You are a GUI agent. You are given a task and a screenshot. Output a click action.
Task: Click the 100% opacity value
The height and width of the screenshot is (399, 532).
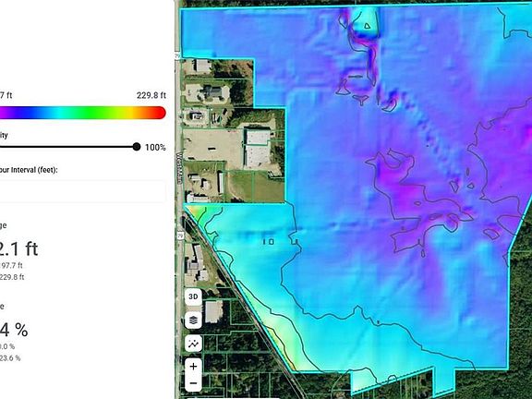click(155, 147)
